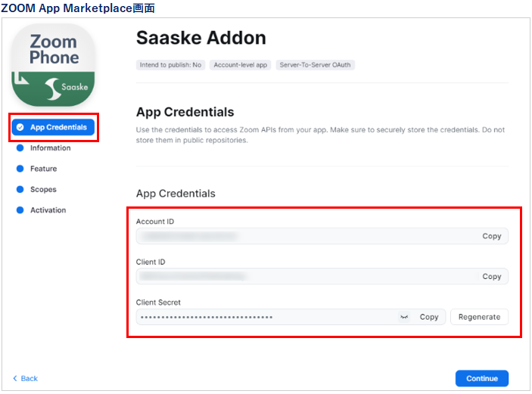Go to the Information sidebar step

[x=50, y=147]
